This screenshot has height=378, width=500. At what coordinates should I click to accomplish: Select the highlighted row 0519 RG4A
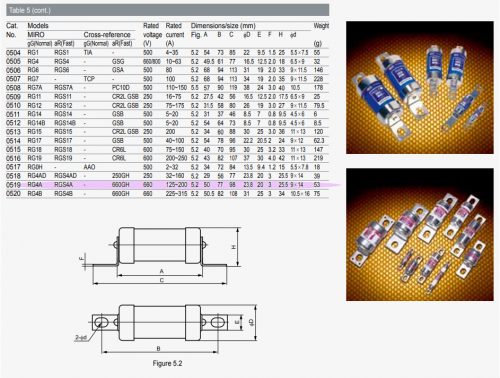coord(167,185)
